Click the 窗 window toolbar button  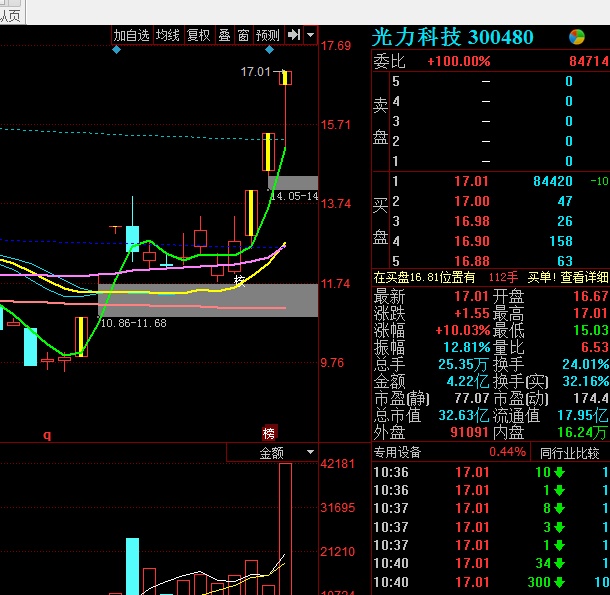(243, 35)
